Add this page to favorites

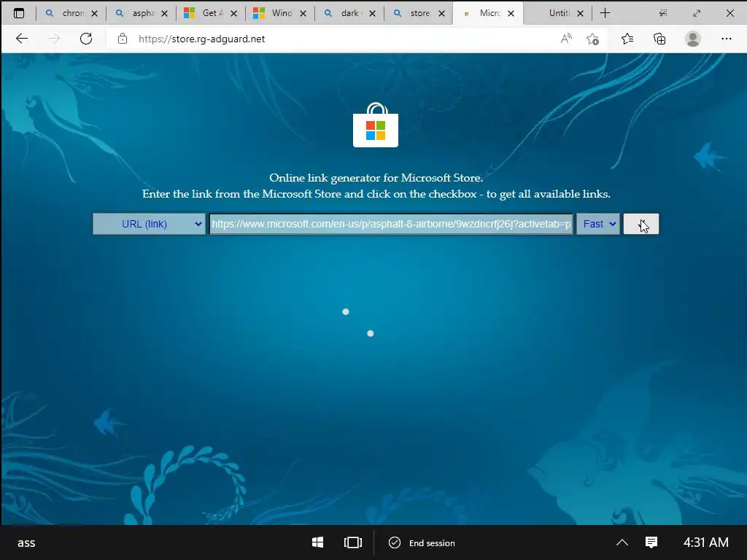(x=592, y=39)
